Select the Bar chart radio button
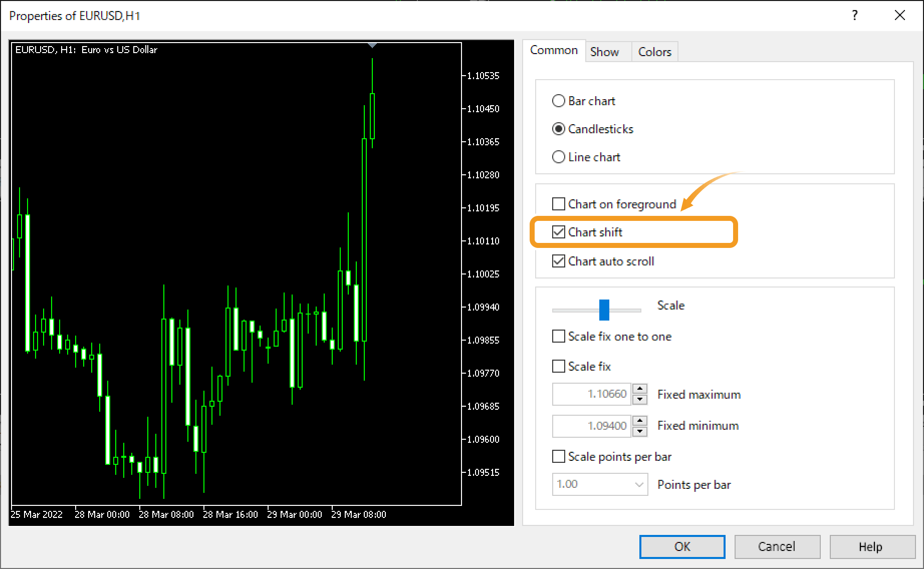The image size is (924, 569). pos(558,101)
